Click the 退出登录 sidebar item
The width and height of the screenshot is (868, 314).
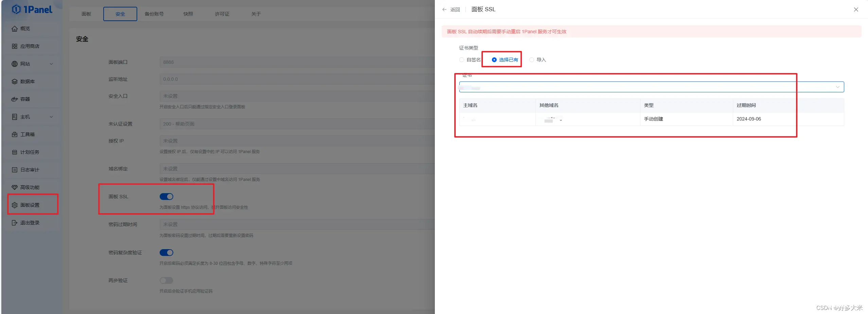(x=31, y=223)
